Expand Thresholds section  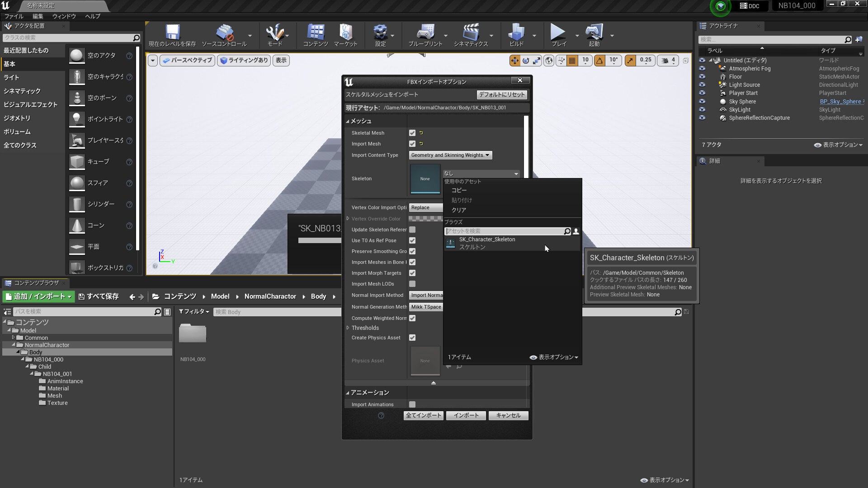pos(348,328)
